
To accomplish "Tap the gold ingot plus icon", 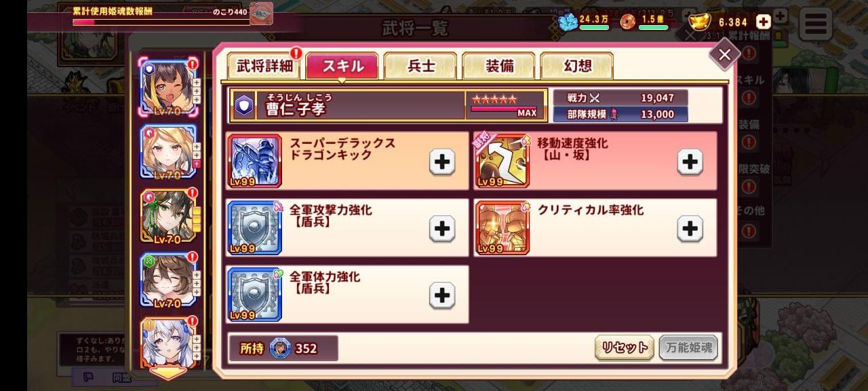I will 764,22.
